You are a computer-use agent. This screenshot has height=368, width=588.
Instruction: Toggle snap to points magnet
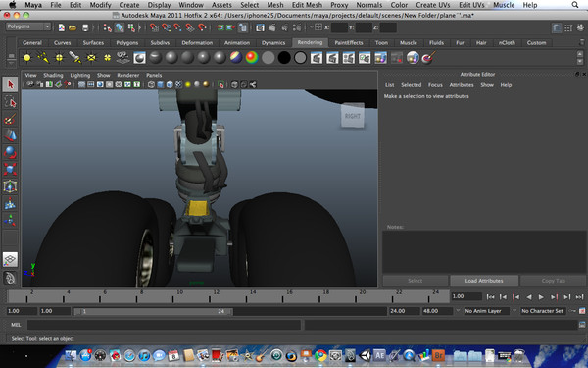177,27
